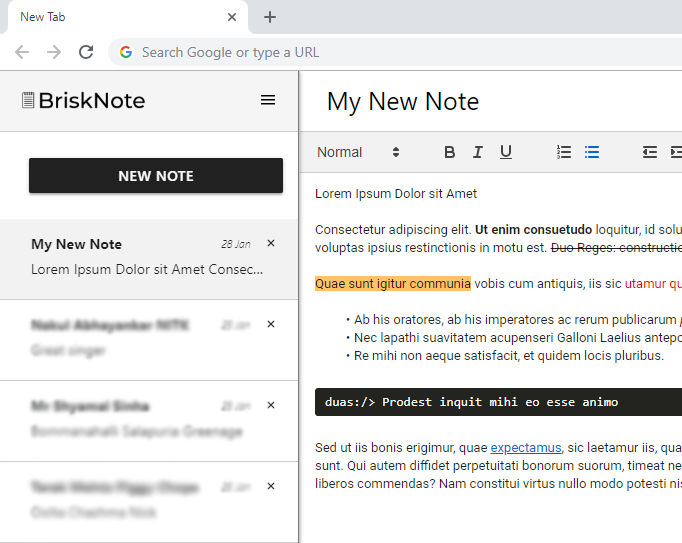
Task: Select the New Tab browser tab
Action: (x=110, y=17)
